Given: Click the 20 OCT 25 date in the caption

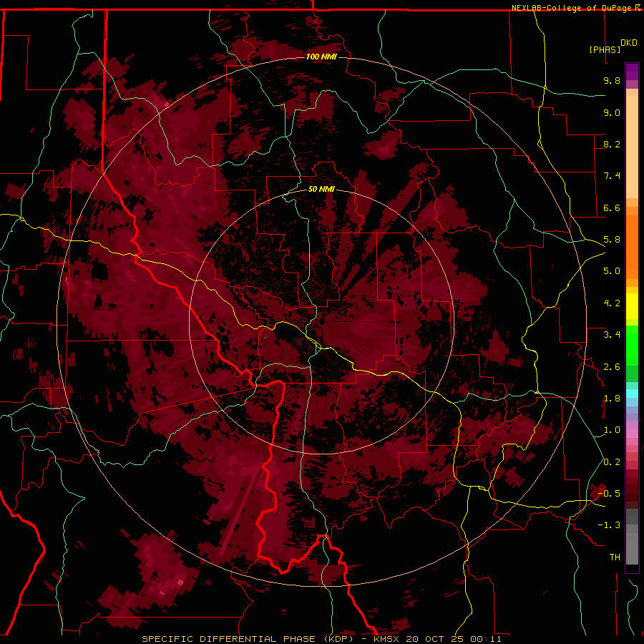Looking at the screenshot, I should click(x=435, y=639).
